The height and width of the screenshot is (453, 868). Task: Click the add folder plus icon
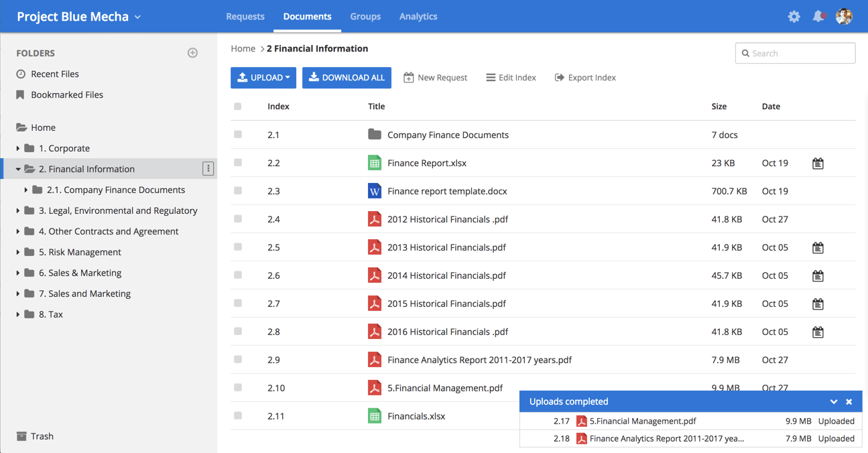(192, 53)
